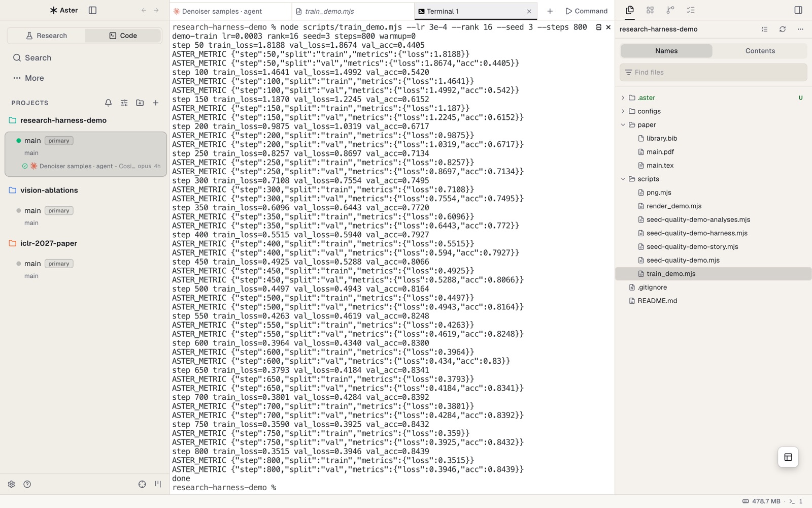Open vision-ablations project

pos(49,190)
